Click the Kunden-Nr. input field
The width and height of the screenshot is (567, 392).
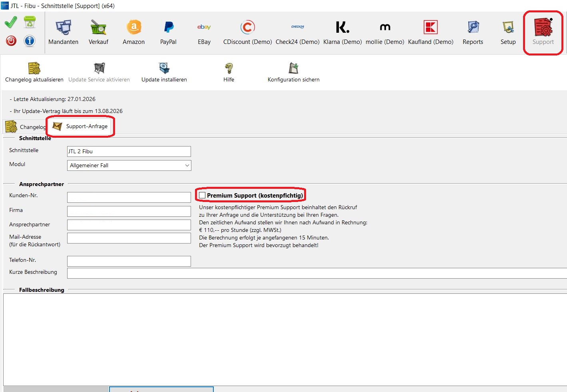tap(129, 197)
